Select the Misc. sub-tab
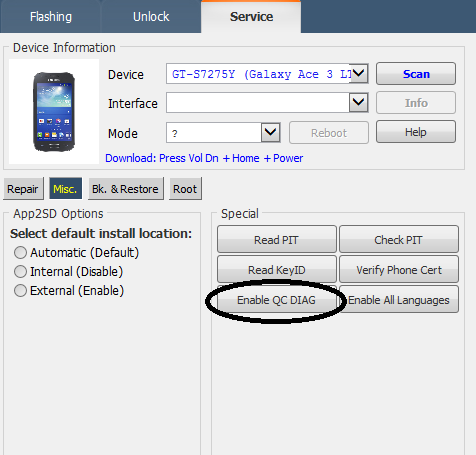Screen dimensions: 476x455 click(x=65, y=189)
